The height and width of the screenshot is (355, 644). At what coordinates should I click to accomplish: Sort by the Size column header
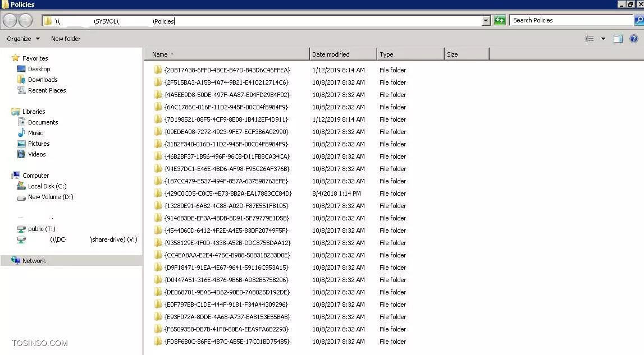click(x=467, y=54)
